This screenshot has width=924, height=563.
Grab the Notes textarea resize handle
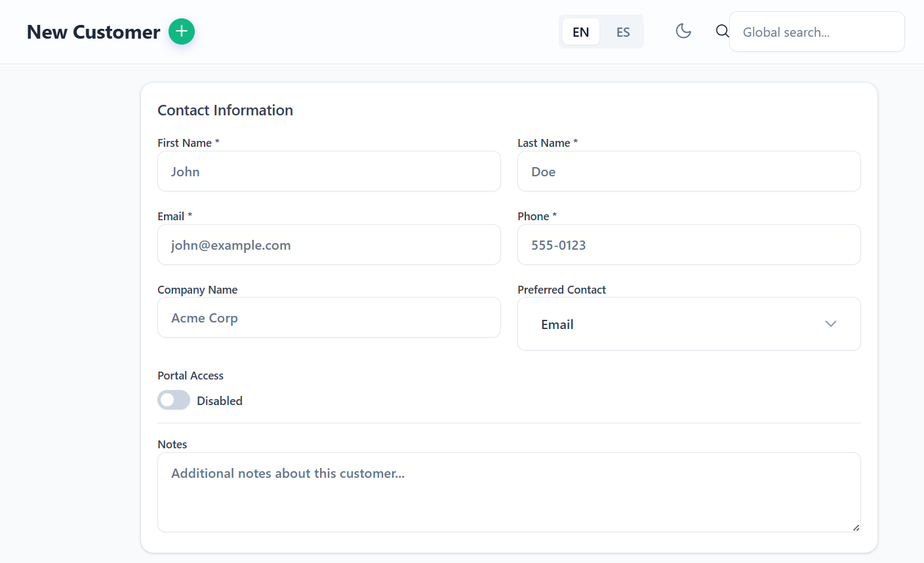pos(856,527)
